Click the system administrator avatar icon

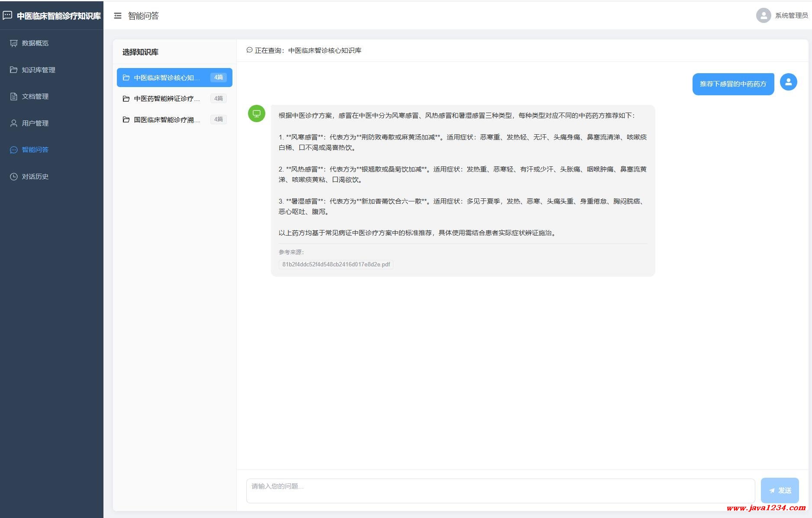(763, 16)
